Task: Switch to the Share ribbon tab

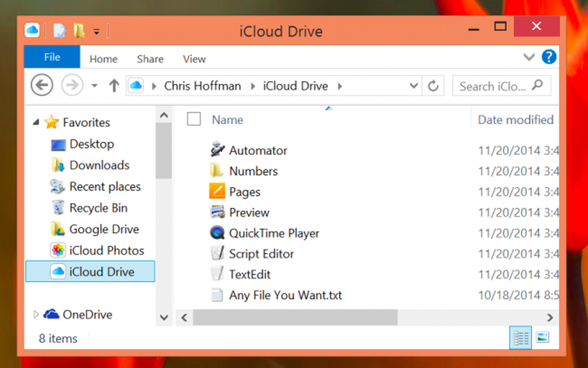Action: pyautogui.click(x=150, y=59)
